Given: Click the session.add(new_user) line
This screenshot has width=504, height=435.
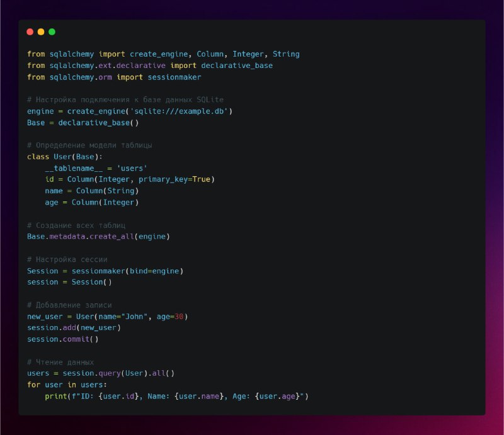Looking at the screenshot, I should click(74, 328).
